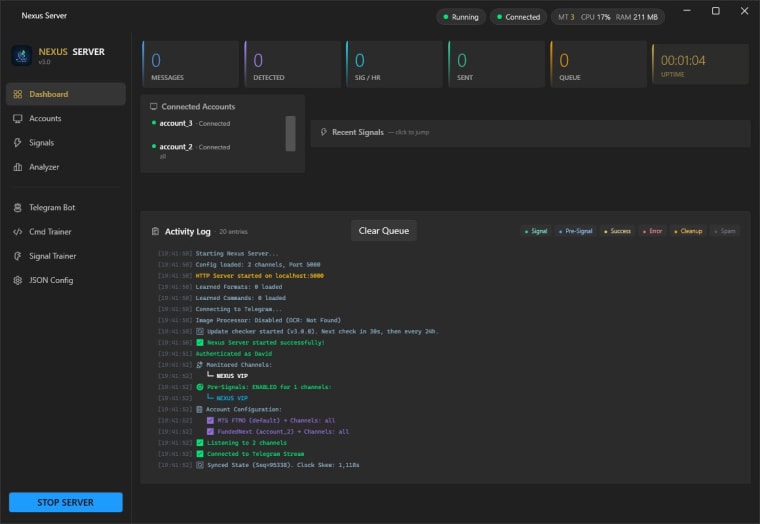Click the Signal Trainer icon
This screenshot has height=524, width=760.
[17, 256]
